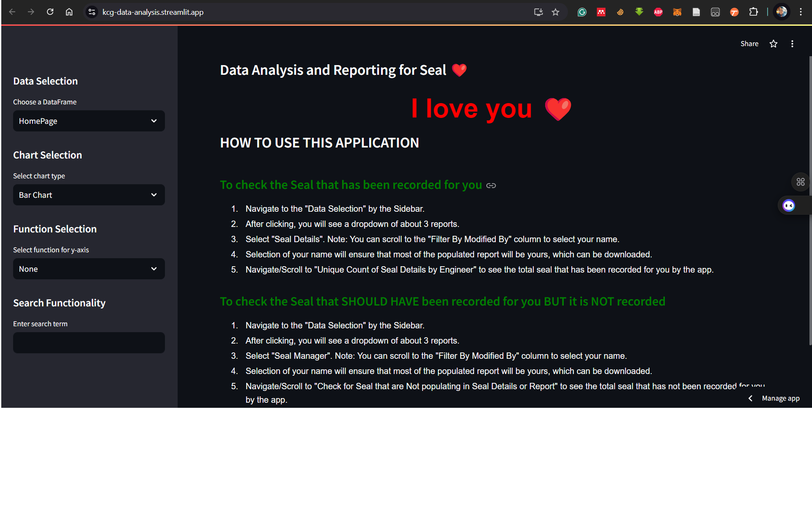
Task: Click the page vertical scrollbar
Action: coord(810,199)
